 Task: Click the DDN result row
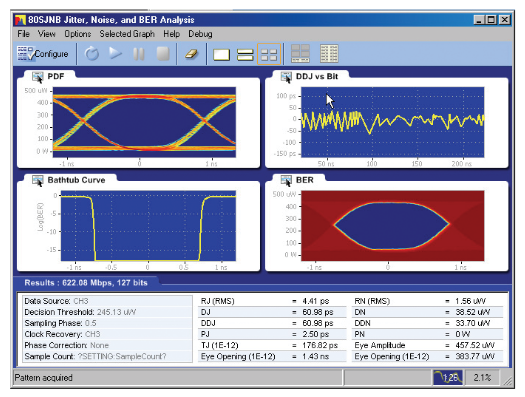coord(428,323)
